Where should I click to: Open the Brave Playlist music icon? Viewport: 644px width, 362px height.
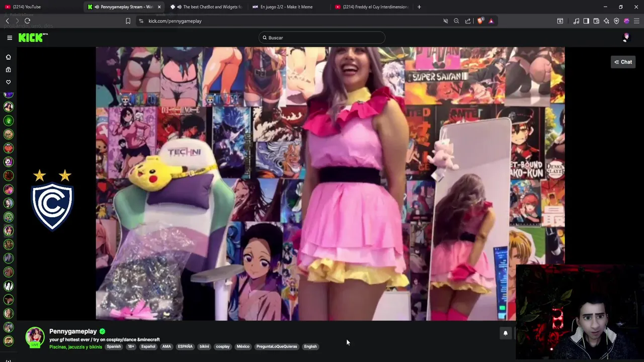[576, 21]
